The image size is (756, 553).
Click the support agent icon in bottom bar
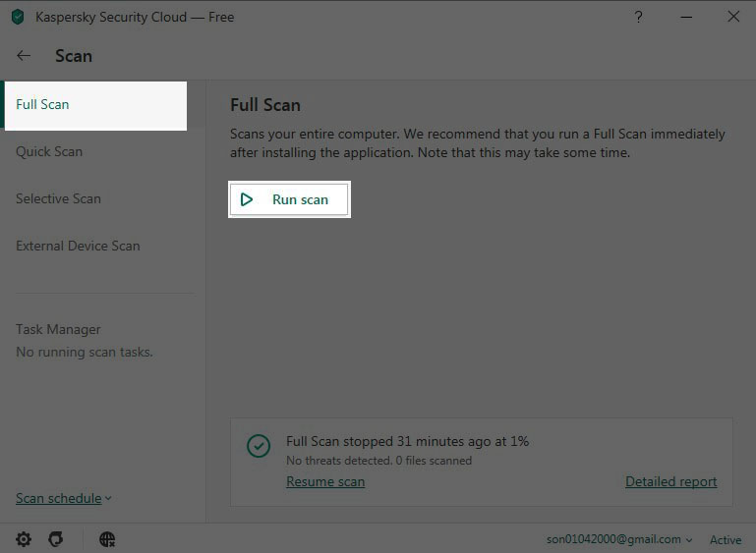click(56, 539)
